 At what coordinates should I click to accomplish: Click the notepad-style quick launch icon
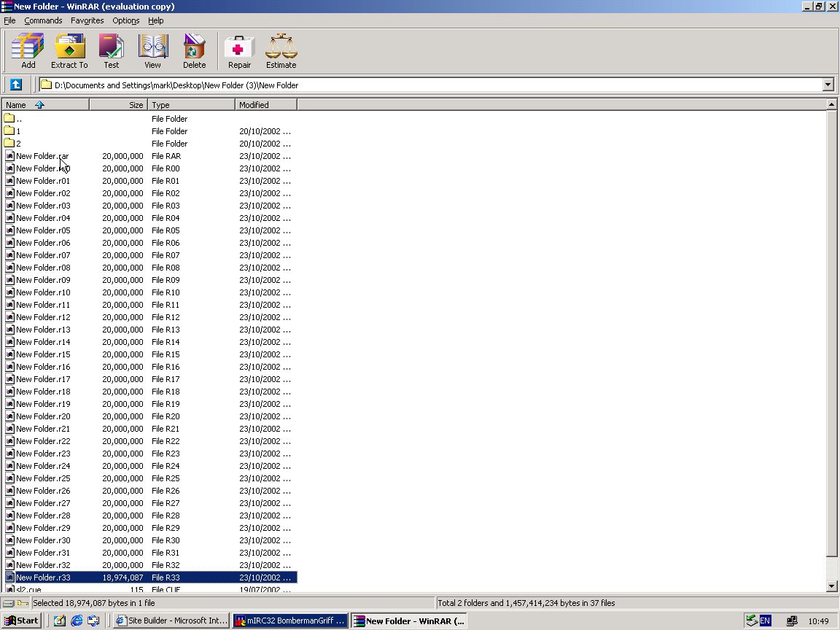point(60,621)
